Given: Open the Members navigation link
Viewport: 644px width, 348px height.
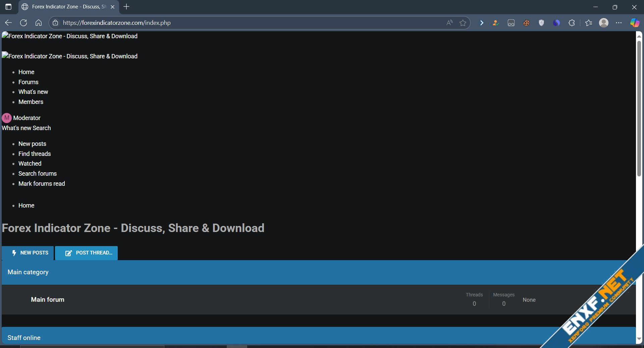Looking at the screenshot, I should [31, 102].
